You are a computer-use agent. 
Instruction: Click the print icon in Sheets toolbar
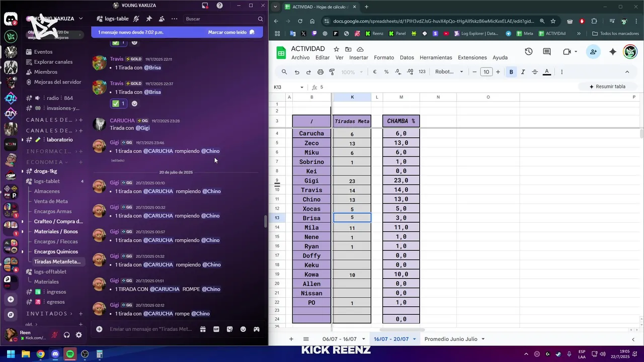coord(320,72)
